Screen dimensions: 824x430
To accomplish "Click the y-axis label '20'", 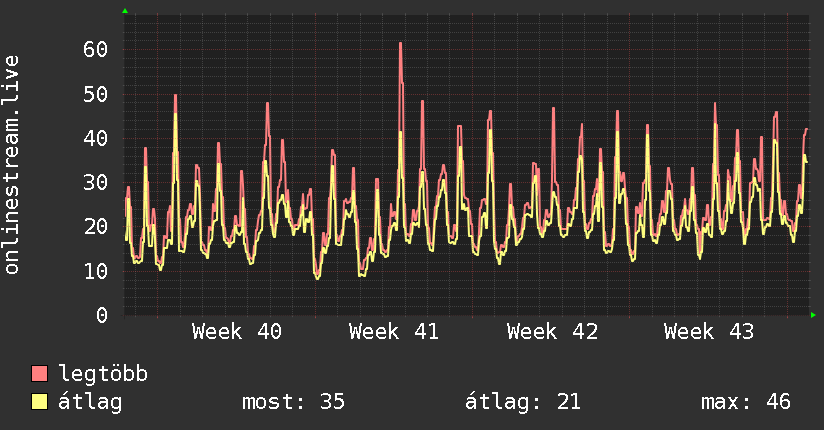I will pyautogui.click(x=95, y=227).
